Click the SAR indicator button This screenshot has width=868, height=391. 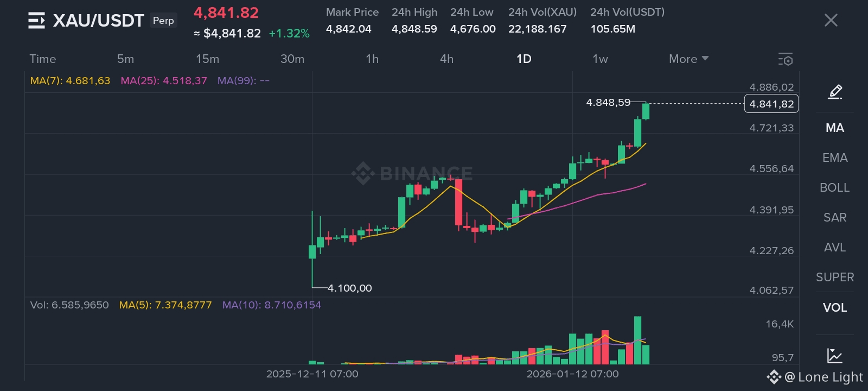point(834,217)
